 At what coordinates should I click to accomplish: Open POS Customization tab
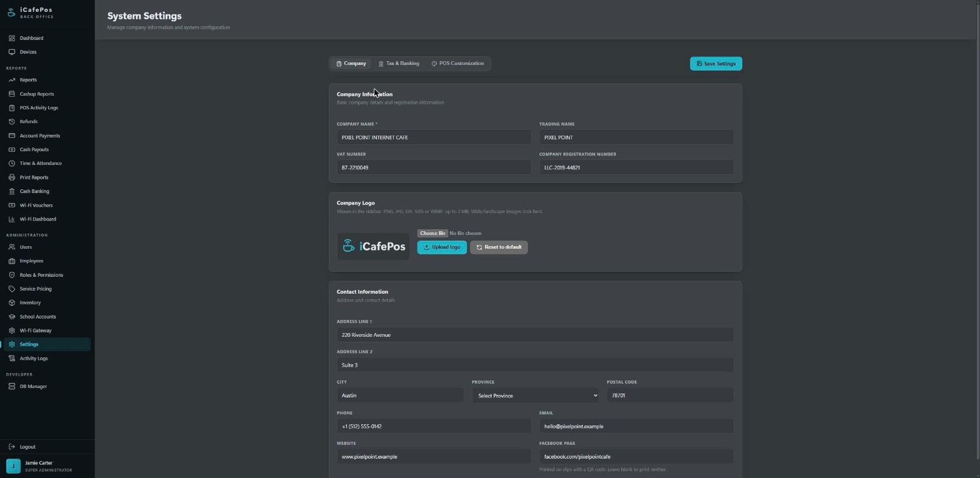point(457,63)
